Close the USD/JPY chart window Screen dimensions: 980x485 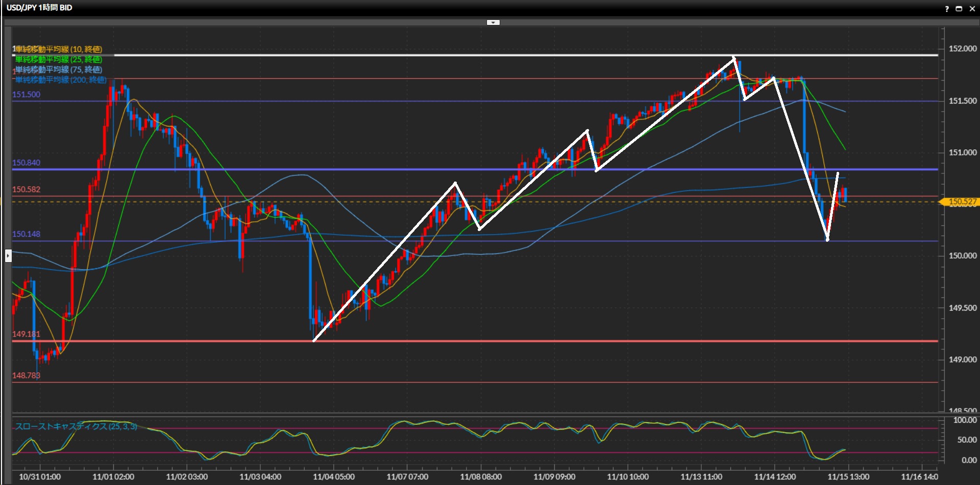tap(972, 9)
